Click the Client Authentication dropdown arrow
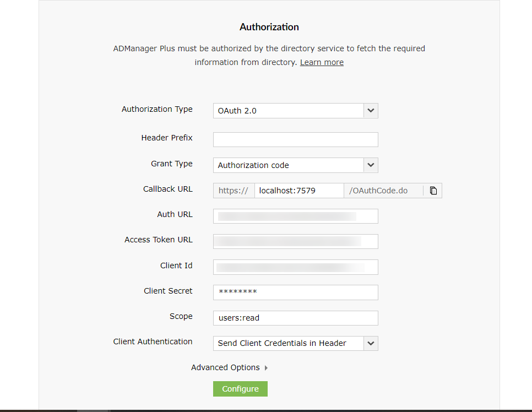Viewport: 532px width, 412px height. coord(371,343)
